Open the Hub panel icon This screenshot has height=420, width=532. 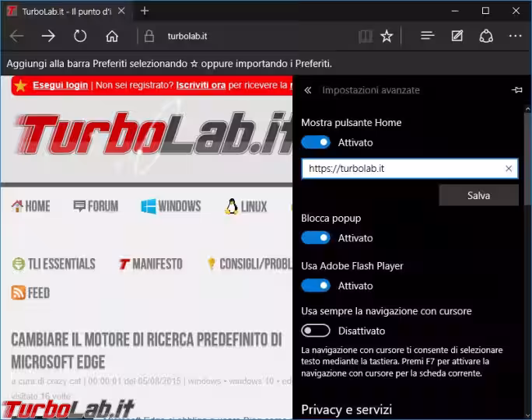(x=428, y=35)
